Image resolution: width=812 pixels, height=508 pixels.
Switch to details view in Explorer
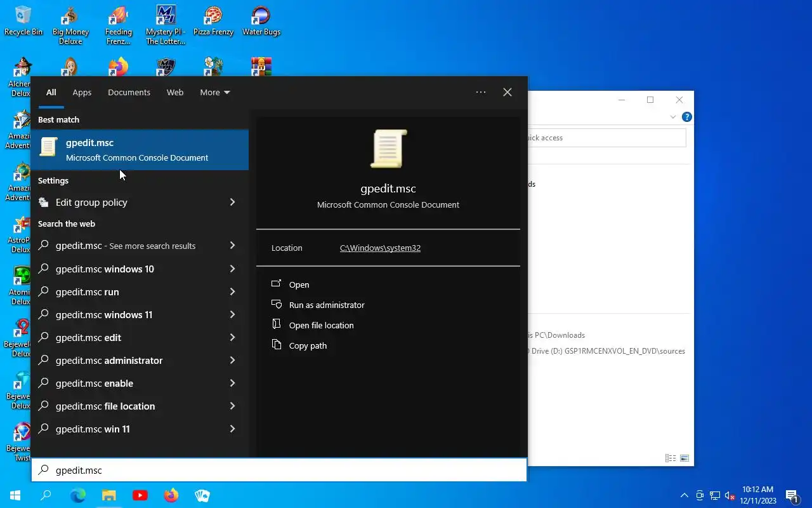(x=671, y=458)
